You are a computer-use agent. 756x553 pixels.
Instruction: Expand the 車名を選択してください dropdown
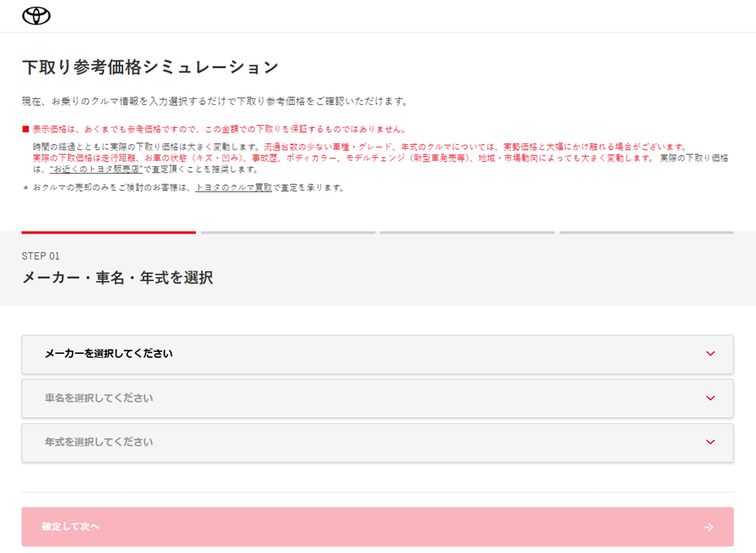[x=377, y=398]
